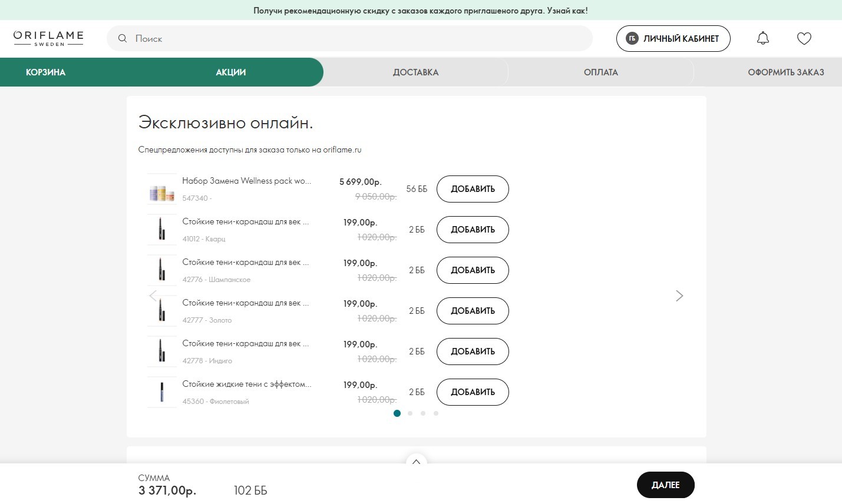This screenshot has width=842, height=504.
Task: Open the referral discount banner link
Action: (x=421, y=11)
